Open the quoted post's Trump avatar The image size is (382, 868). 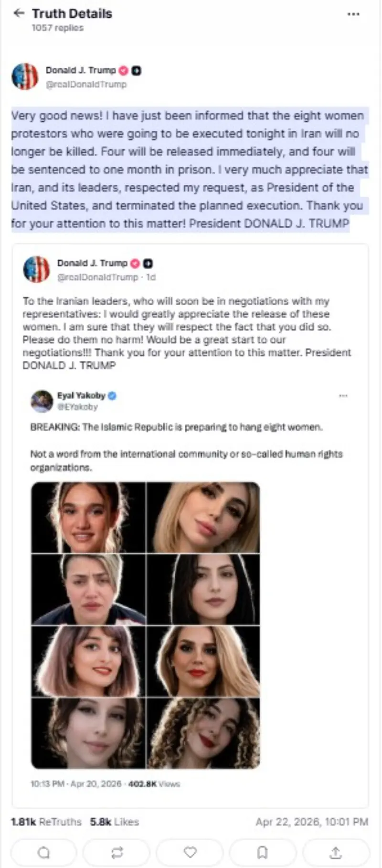click(36, 269)
